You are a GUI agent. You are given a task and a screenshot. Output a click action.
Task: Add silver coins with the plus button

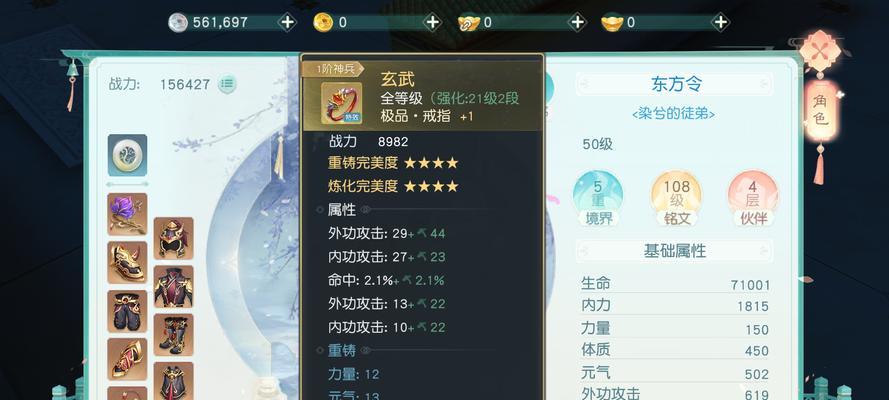click(x=287, y=23)
